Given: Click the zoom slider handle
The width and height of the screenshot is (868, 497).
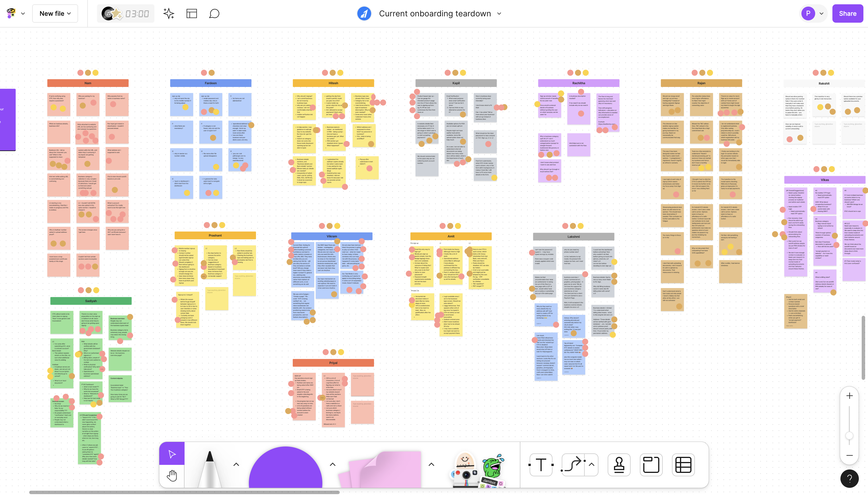Looking at the screenshot, I should (x=849, y=436).
